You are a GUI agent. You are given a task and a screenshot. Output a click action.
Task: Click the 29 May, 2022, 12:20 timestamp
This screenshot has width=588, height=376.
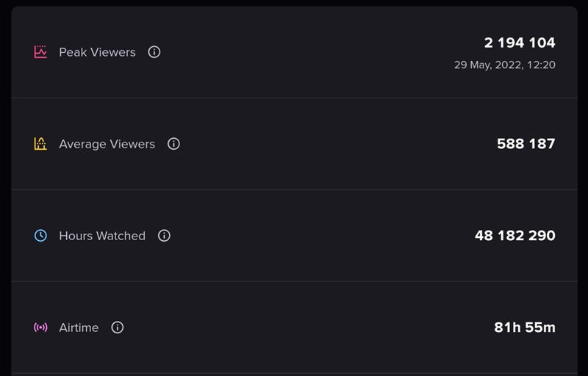[505, 65]
